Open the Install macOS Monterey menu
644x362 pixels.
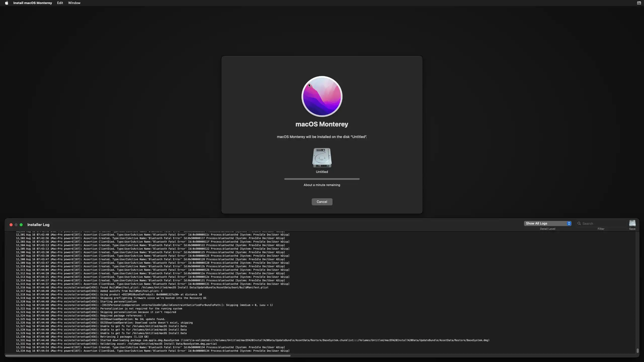[32, 3]
